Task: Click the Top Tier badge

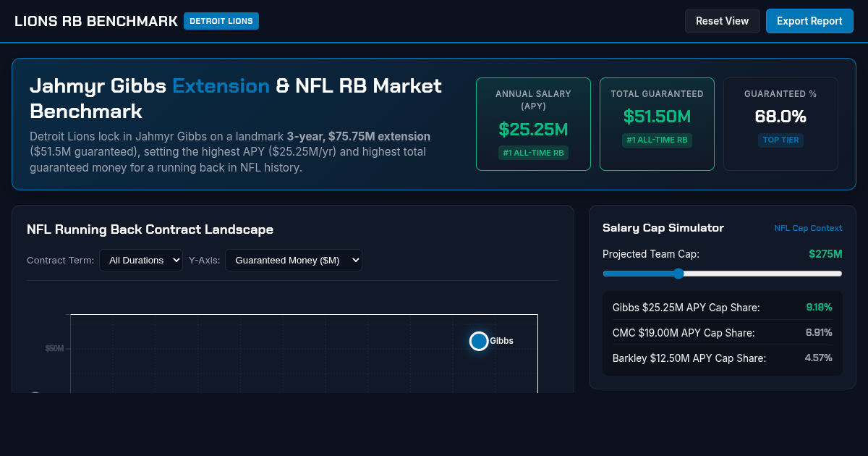Action: [780, 140]
